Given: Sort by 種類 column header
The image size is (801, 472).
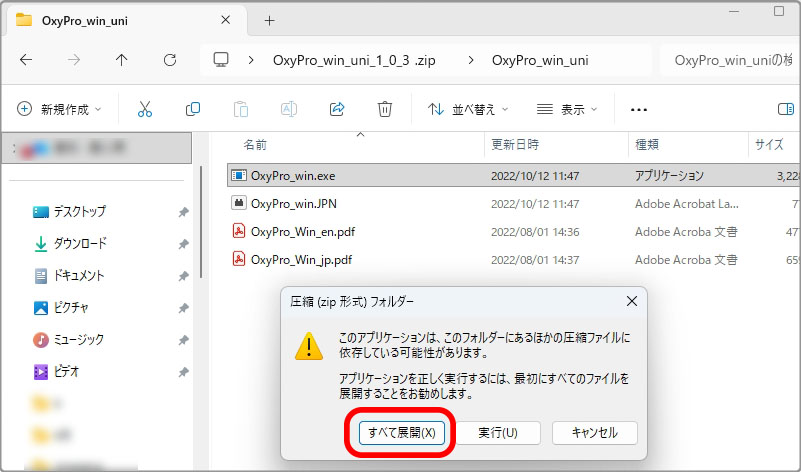Looking at the screenshot, I should tap(647, 145).
